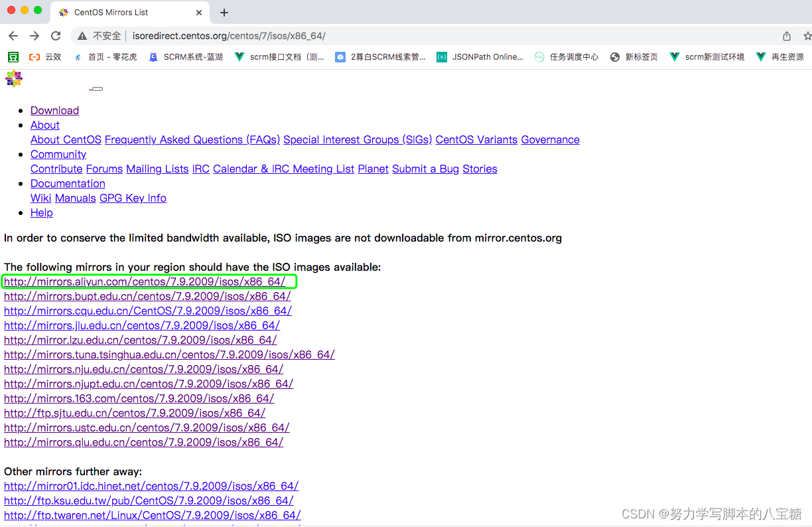Open Frequently Asked Questions (FAQs) link
Screen dimensions: 812x527
(x=192, y=140)
